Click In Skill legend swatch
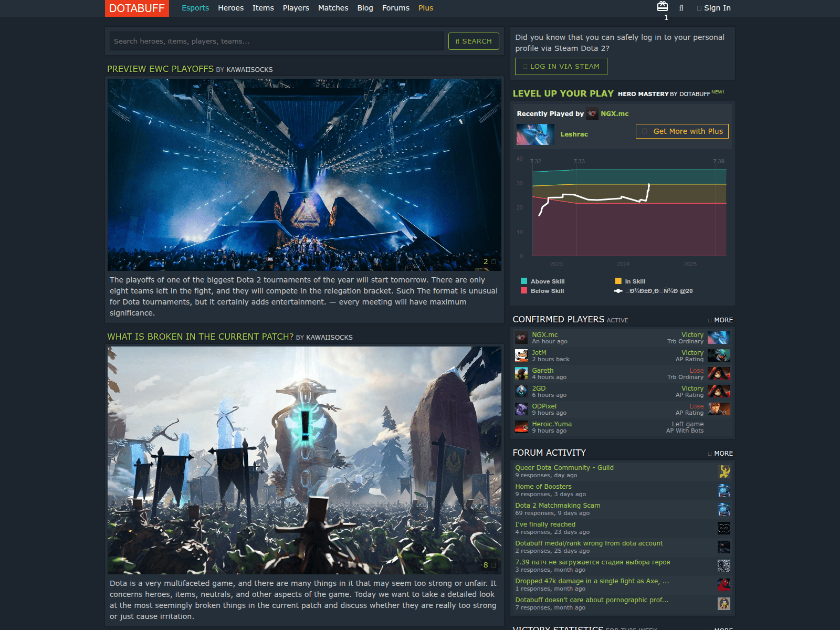Screen dimensions: 840x630 coord(618,281)
